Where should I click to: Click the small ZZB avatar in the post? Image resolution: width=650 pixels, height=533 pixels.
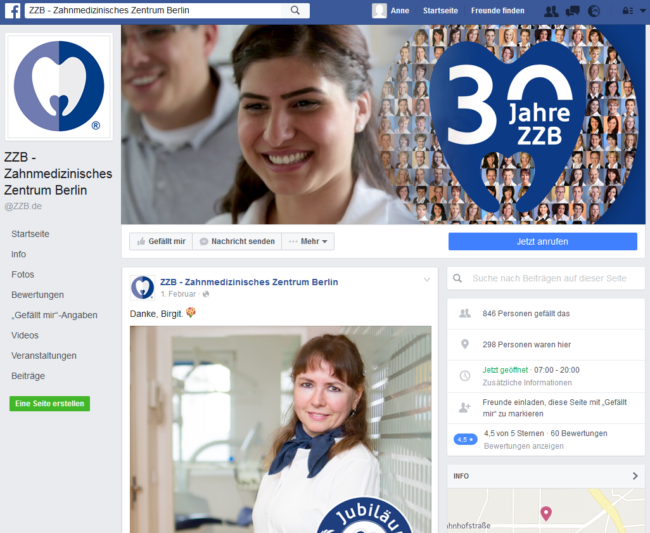pyautogui.click(x=142, y=287)
